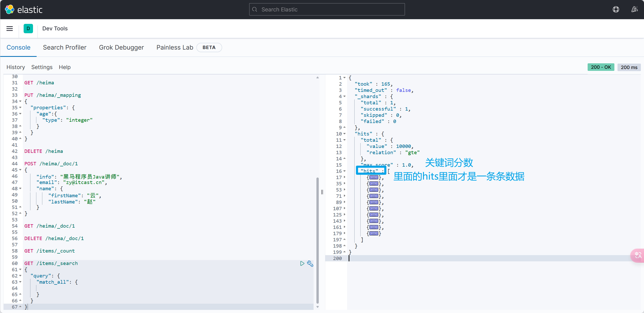
Task: Click the editor pane resize divider
Action: (322, 192)
